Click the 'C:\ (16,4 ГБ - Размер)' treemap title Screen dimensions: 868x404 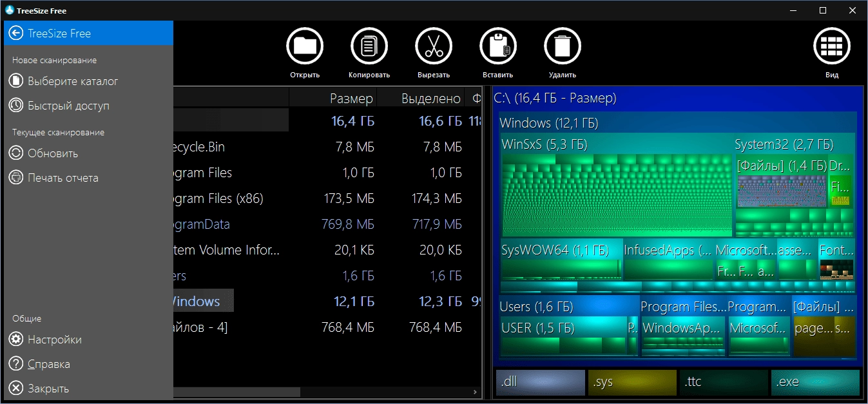point(555,98)
